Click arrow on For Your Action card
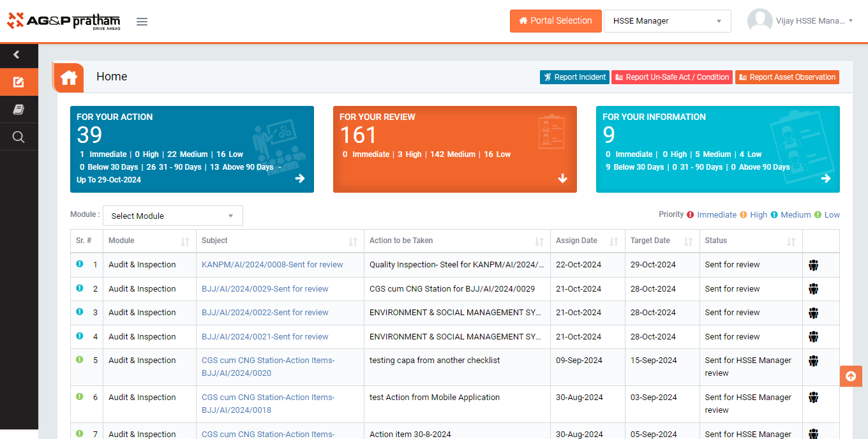This screenshot has height=439, width=868. click(300, 179)
